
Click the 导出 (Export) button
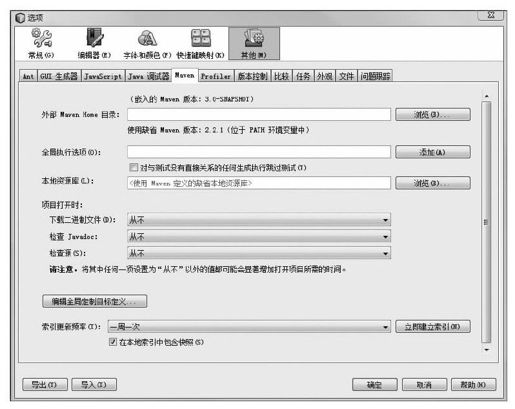(x=45, y=384)
